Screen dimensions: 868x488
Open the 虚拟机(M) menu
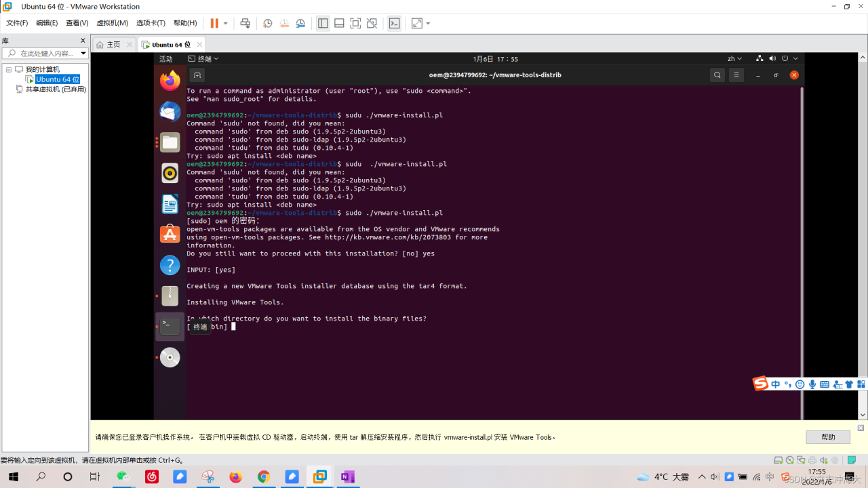pos(112,23)
